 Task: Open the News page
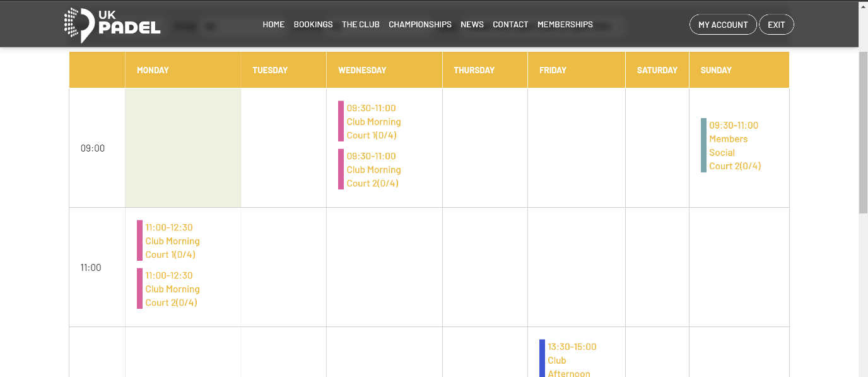472,25
